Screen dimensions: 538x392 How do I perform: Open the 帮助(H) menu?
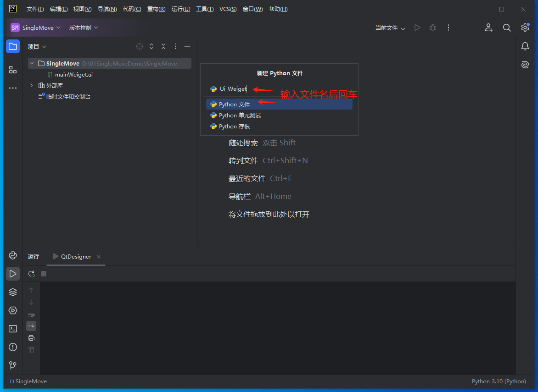[278, 9]
